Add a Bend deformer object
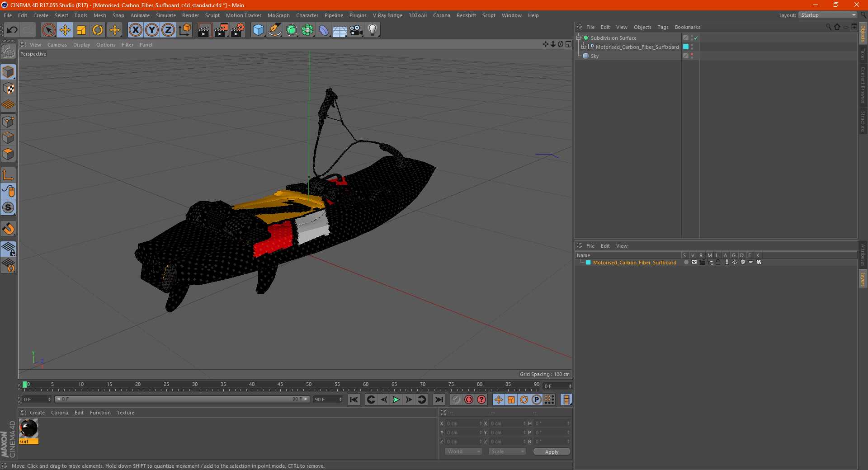This screenshot has height=470, width=868. (324, 30)
